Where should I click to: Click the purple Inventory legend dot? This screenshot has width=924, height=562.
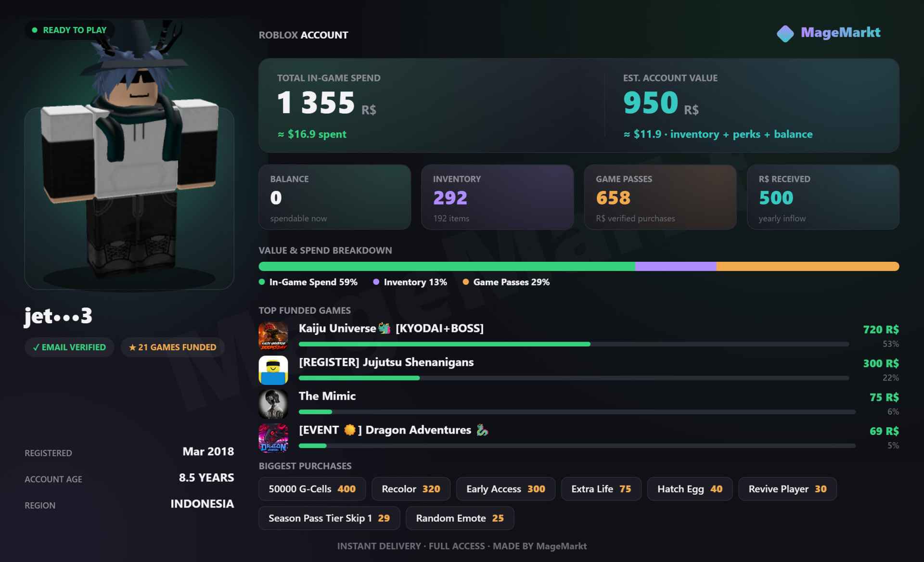376,282
